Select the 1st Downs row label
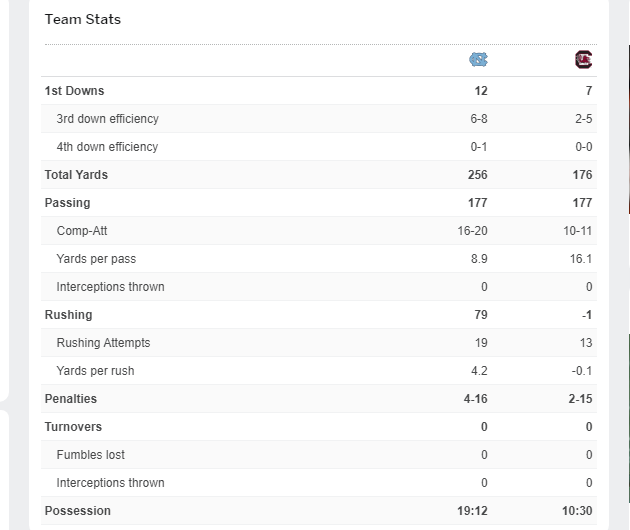Viewport: 630px width, 530px height. pos(74,91)
